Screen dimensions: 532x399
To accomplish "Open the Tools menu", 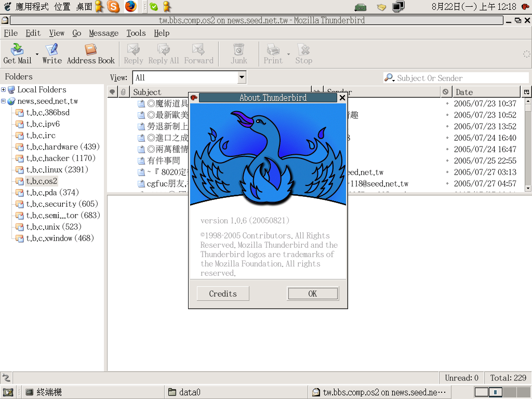I will [136, 33].
